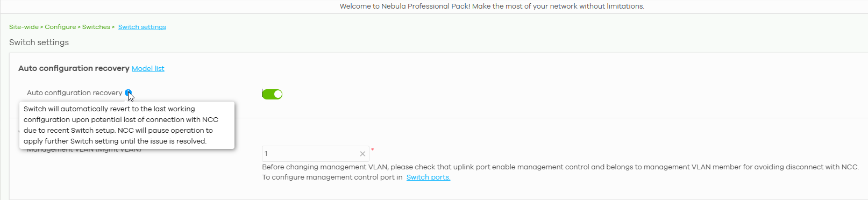
Task: Follow the Switch ports link
Action: pyautogui.click(x=428, y=177)
